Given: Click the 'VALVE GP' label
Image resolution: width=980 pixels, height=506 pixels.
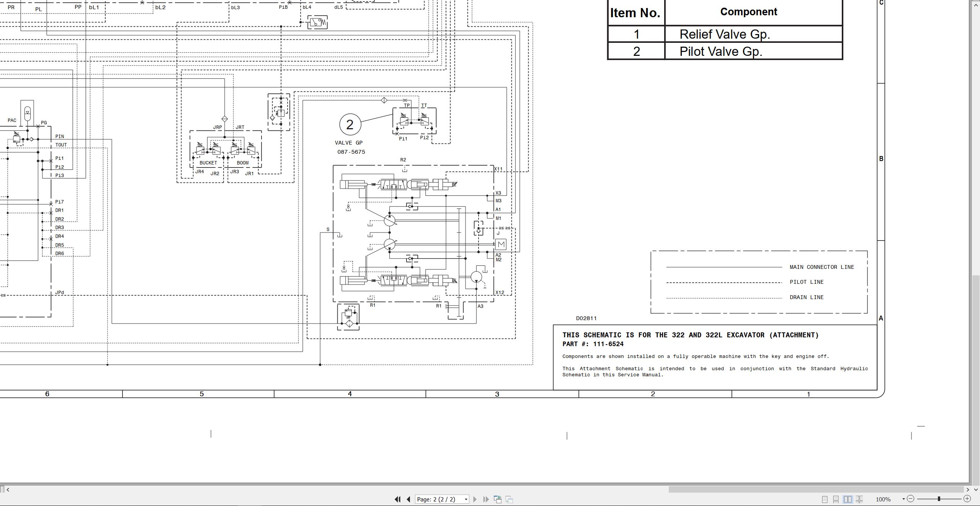Looking at the screenshot, I should click(x=348, y=143).
